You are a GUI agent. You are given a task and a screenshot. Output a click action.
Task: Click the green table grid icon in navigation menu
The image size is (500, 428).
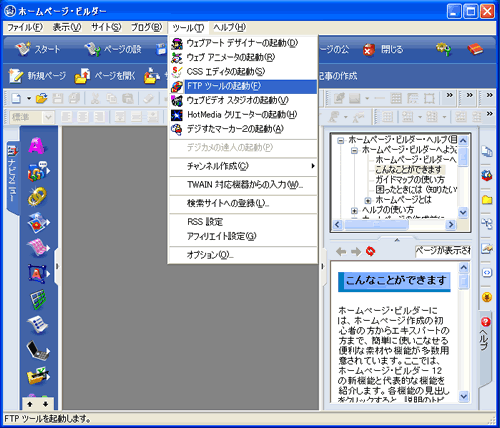pyautogui.click(x=37, y=299)
